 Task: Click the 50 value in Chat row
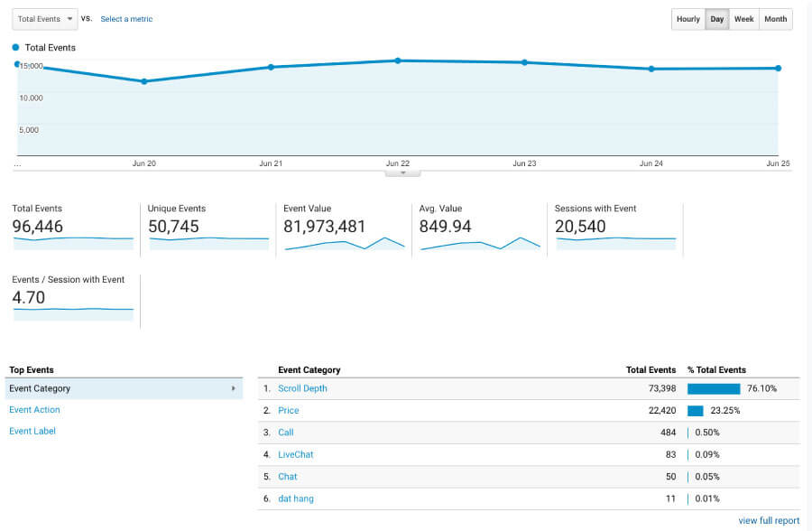tap(670, 477)
